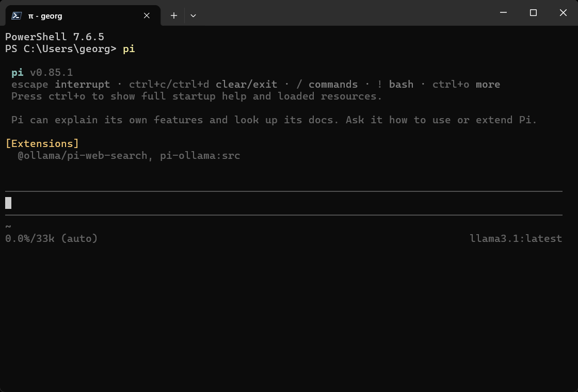Screen dimensions: 578x392
Task: Close the π - georg tab
Action: 147,15
